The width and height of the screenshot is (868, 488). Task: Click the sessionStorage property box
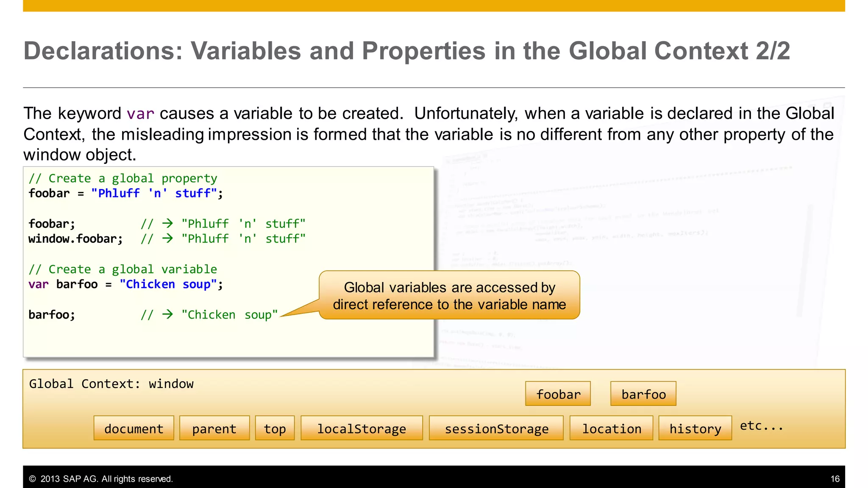click(496, 428)
